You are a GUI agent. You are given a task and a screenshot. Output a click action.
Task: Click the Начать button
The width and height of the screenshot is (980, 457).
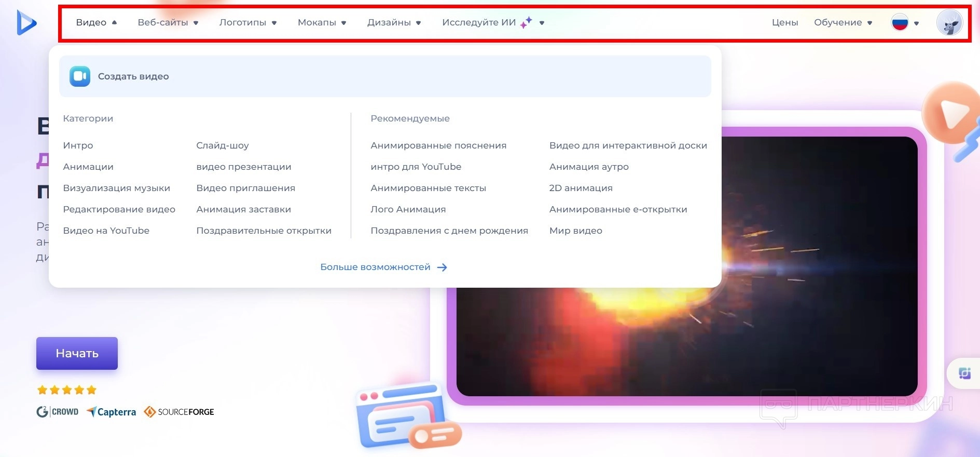click(x=77, y=354)
